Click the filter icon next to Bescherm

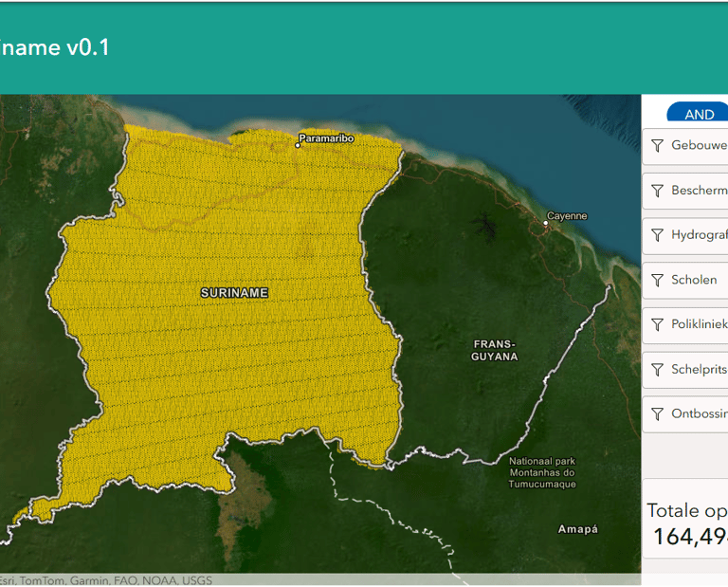click(657, 191)
